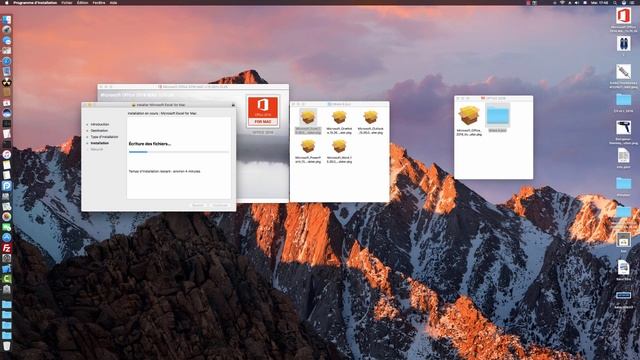Select the Microsoft_Office_2016 pkg in right Finder window
This screenshot has width=640, height=360.
[469, 120]
